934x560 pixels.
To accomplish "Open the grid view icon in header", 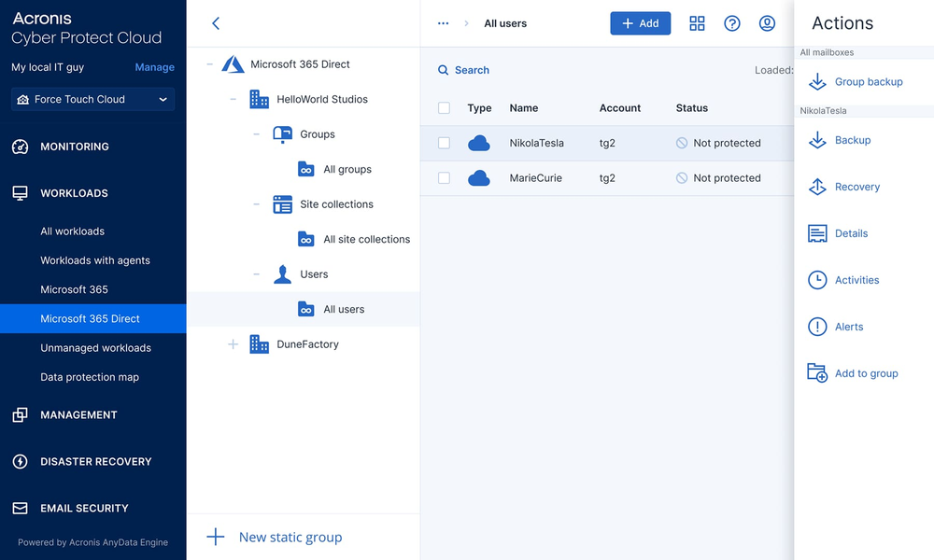I will [697, 23].
